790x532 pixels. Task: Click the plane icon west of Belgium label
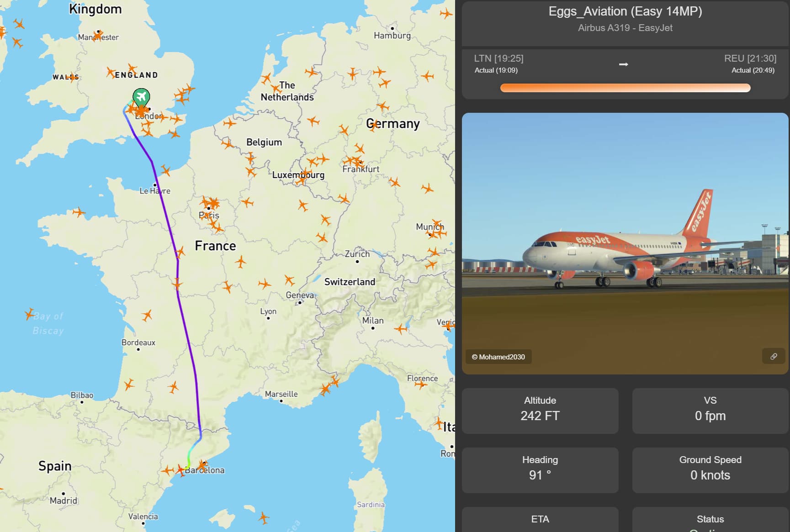tap(228, 144)
